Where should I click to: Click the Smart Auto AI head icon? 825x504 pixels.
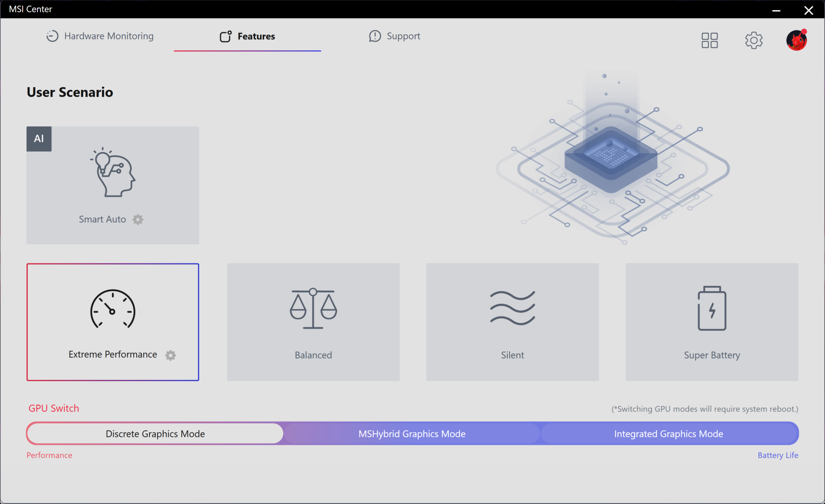pos(113,173)
